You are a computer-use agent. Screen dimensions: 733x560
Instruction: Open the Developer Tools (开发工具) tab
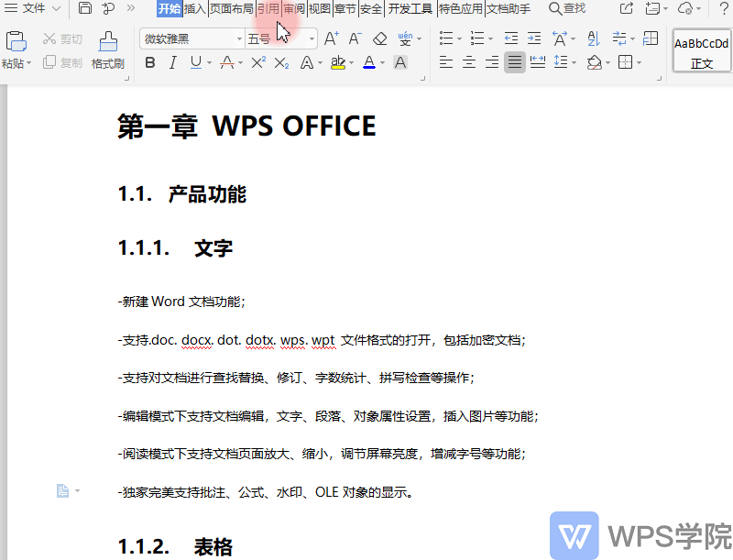[x=410, y=8]
